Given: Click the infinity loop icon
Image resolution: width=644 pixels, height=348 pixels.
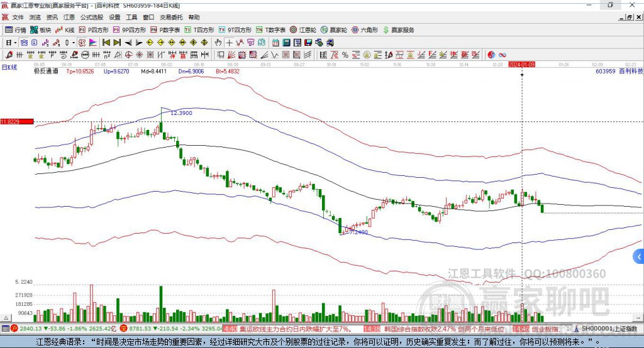Looking at the screenshot, I should 502,55.
